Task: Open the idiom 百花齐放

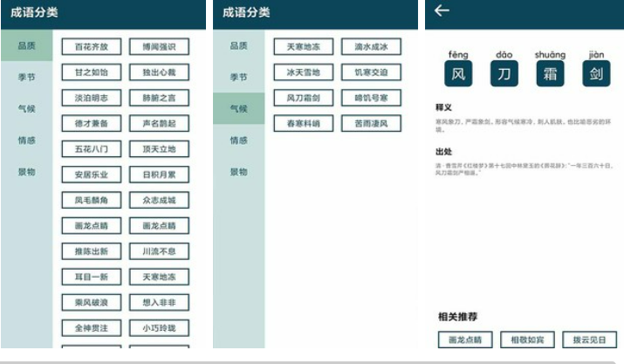Action: click(x=92, y=47)
